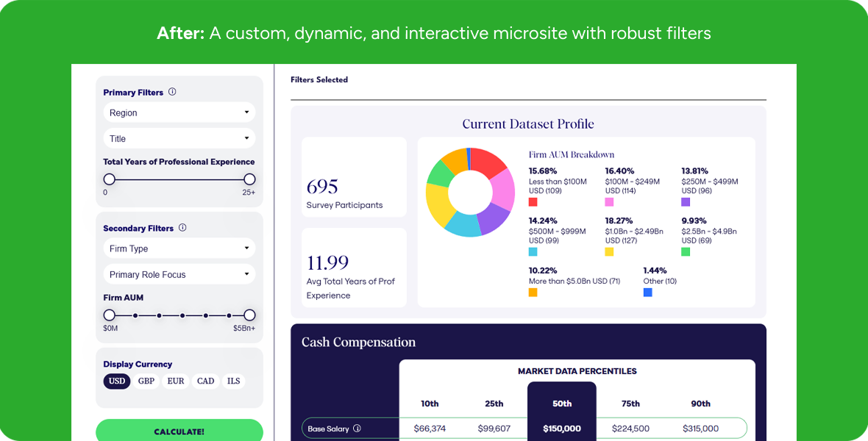Screen dimensions: 868x441
Task: Click the 1.44% Other percentage label
Action: pyautogui.click(x=655, y=270)
